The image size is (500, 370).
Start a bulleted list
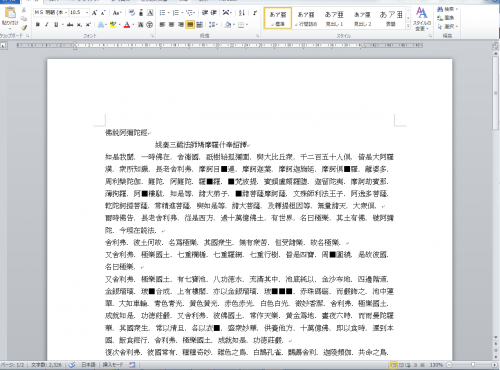[162, 13]
